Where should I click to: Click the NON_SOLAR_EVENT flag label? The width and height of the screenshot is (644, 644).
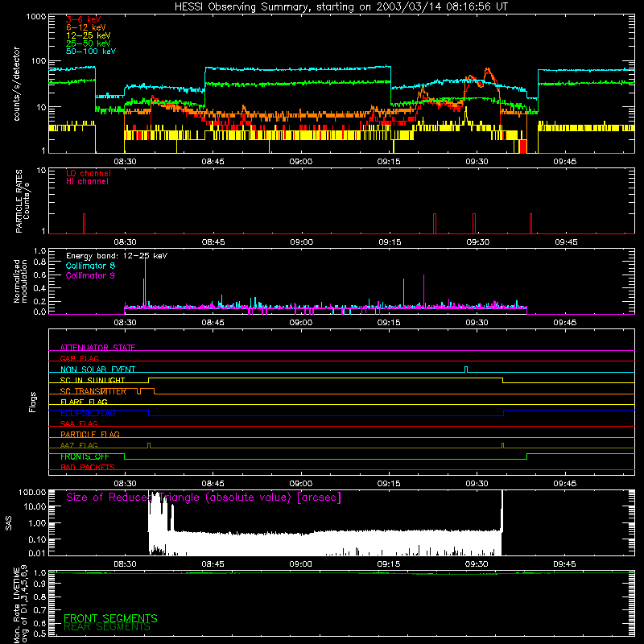coord(97,369)
